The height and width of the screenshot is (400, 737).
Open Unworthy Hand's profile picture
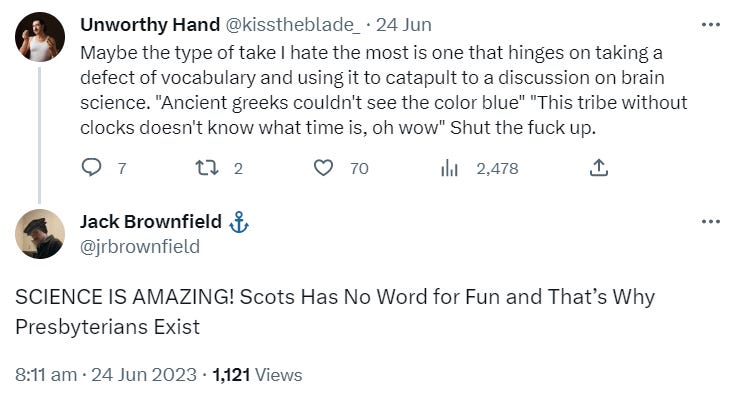pyautogui.click(x=40, y=37)
